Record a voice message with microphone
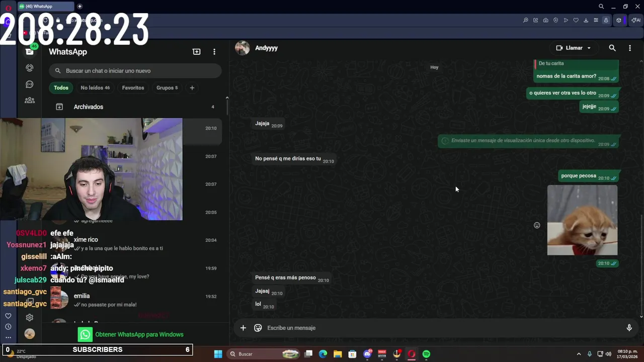The height and width of the screenshot is (362, 644). pyautogui.click(x=629, y=328)
